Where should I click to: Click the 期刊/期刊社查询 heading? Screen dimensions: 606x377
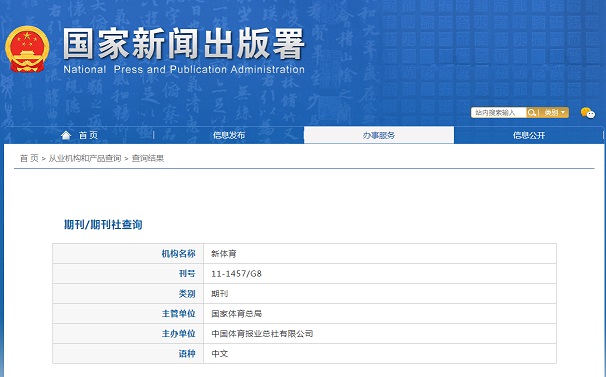(x=103, y=225)
